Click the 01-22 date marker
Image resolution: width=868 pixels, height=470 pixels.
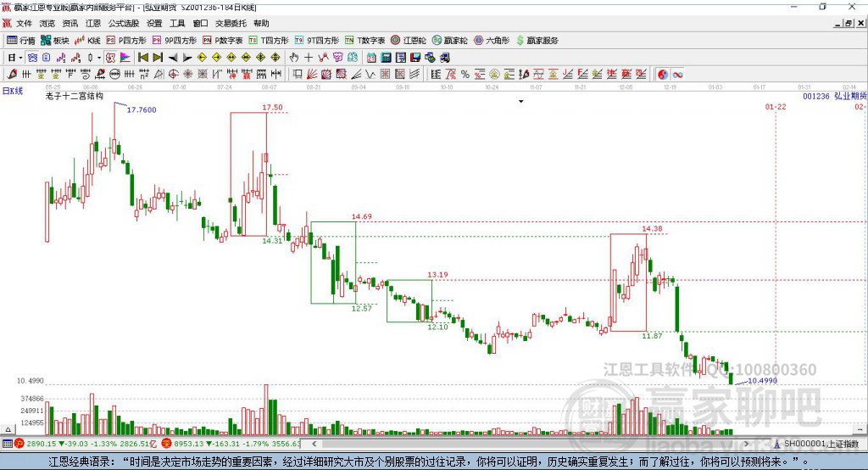pos(776,106)
